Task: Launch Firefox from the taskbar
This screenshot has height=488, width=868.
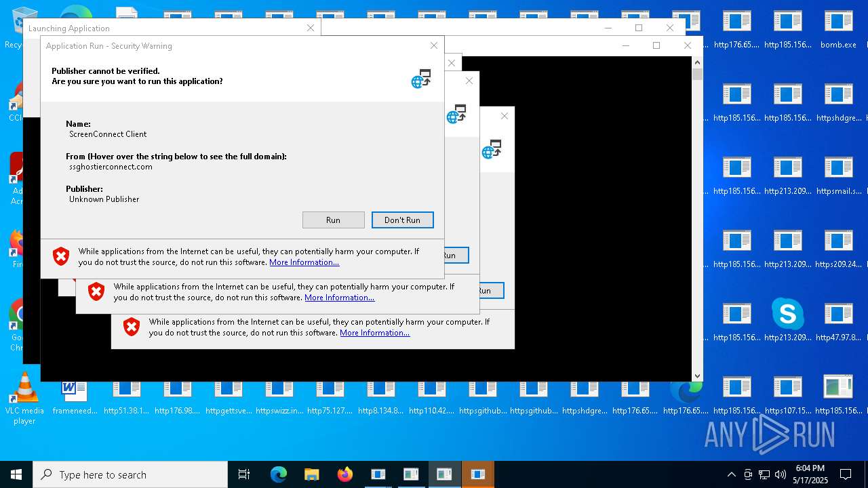Action: click(344, 474)
